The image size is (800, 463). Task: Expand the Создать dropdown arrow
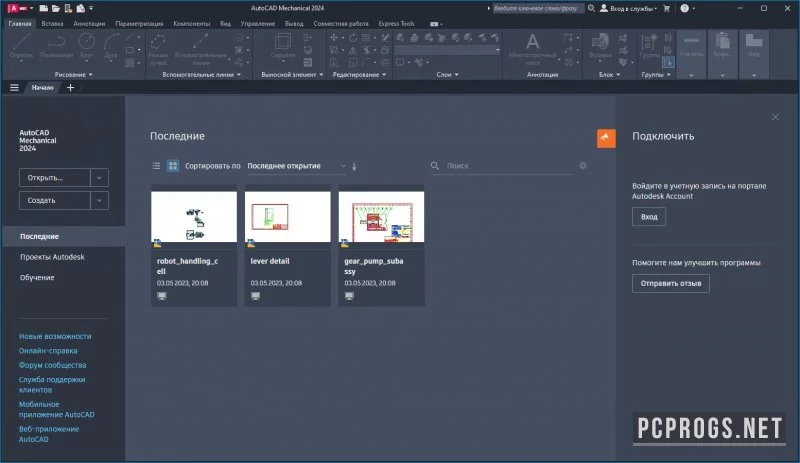[99, 201]
